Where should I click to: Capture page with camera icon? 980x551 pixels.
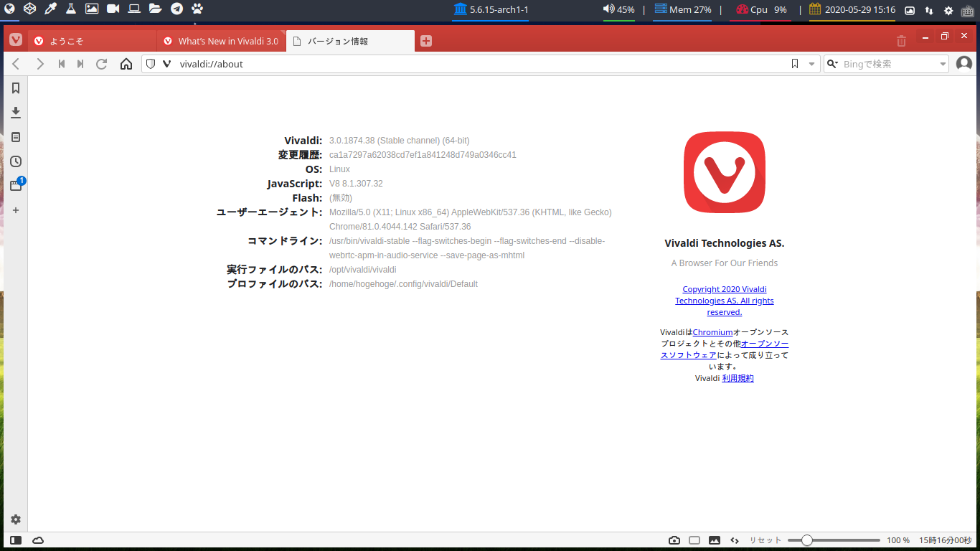tap(674, 540)
